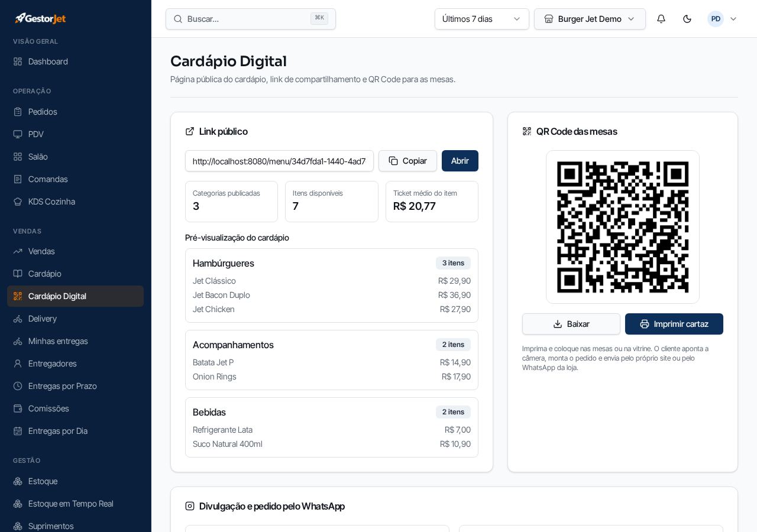Click the Dashboard sidebar icon

(x=18, y=61)
